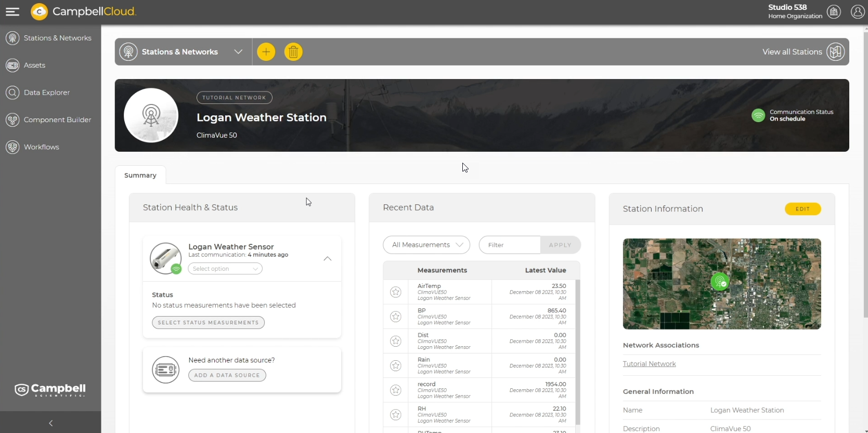Click the TUTORIAL NETWORK badge
Viewport: 868px width, 433px height.
234,98
